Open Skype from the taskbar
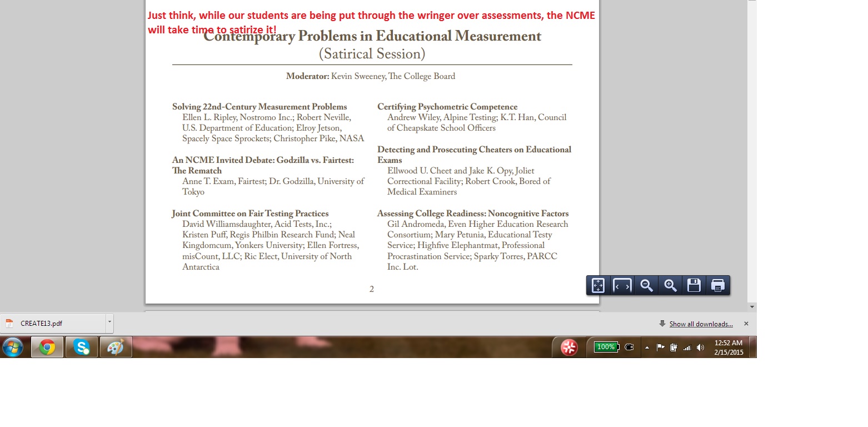The width and height of the screenshot is (868, 427). (82, 347)
